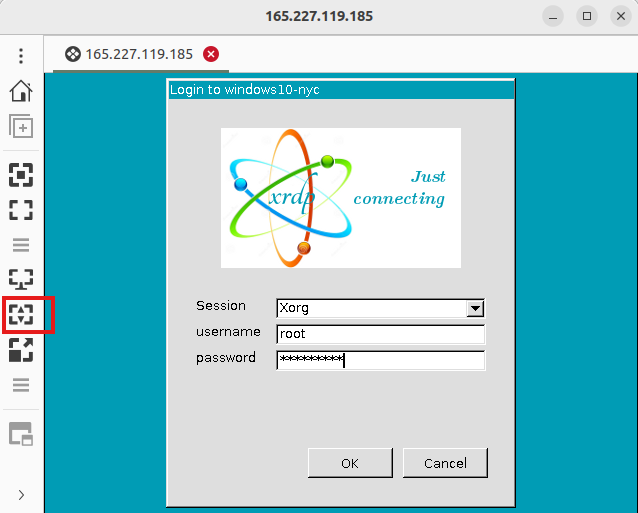Close the Remmina window
The image size is (638, 513).
[x=621, y=16]
